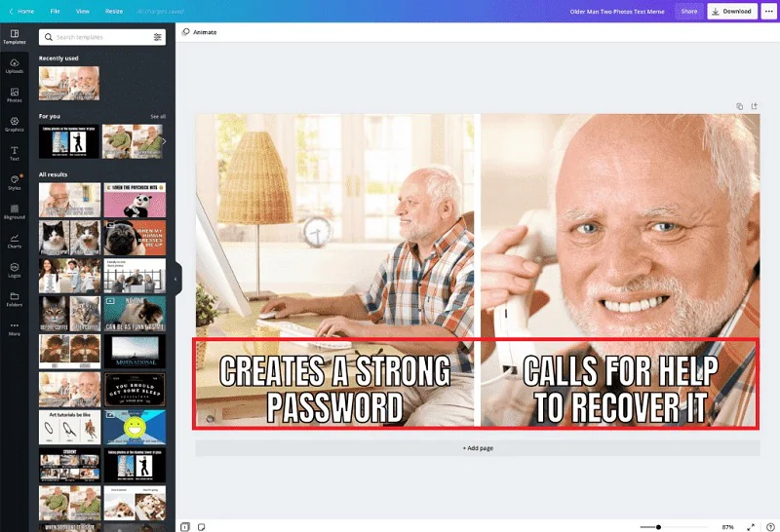Click the Share button
780x532 pixels.
pos(689,11)
